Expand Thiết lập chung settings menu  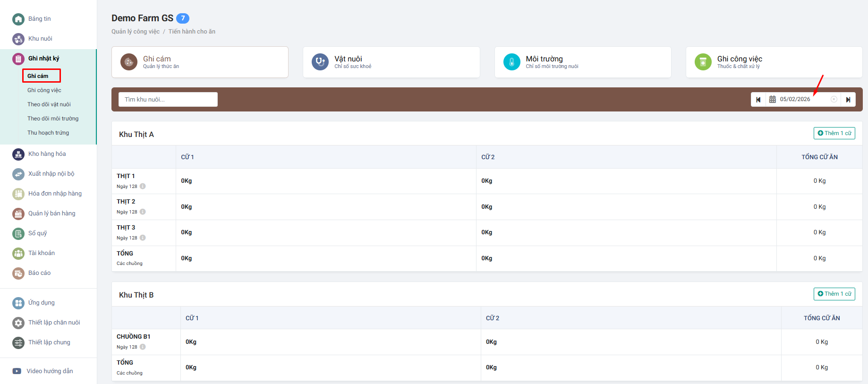(49, 342)
